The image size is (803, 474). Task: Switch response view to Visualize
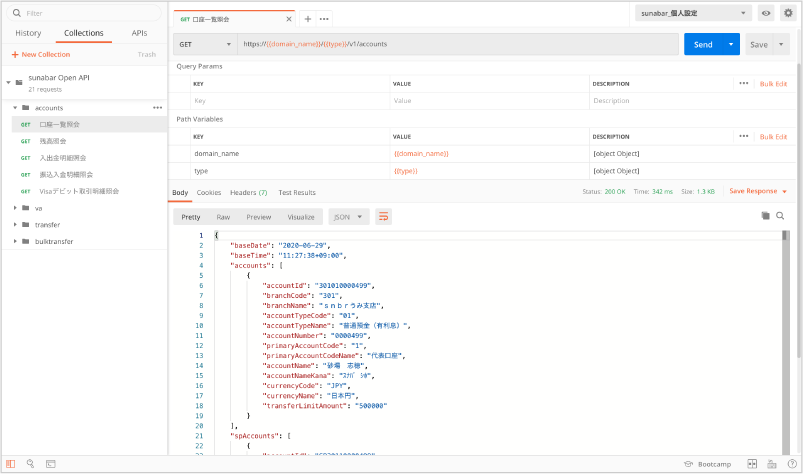click(301, 217)
